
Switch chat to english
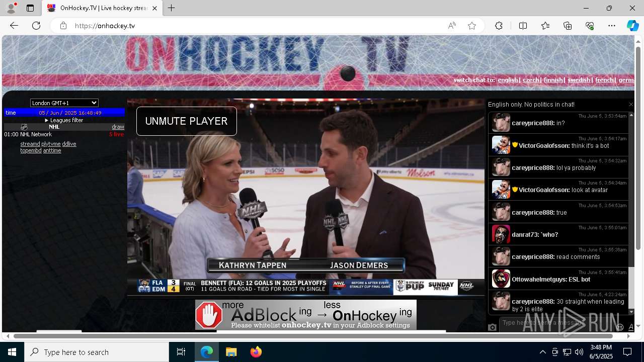click(508, 80)
